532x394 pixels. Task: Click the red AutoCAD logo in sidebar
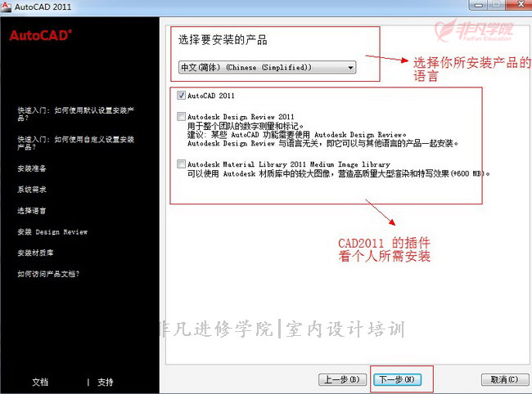(40, 35)
